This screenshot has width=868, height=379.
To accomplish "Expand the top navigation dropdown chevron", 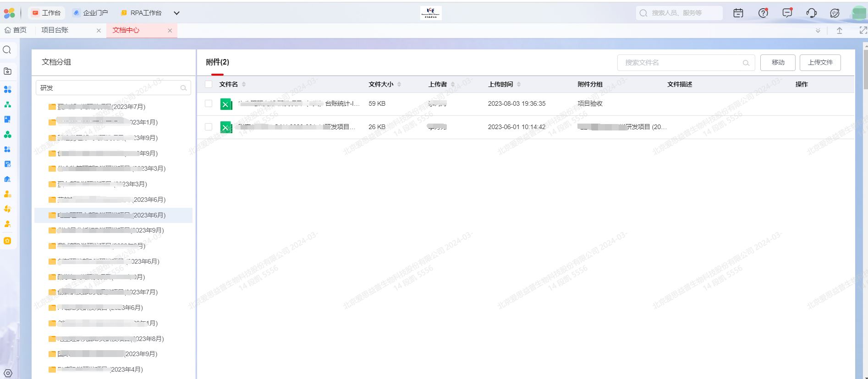I will (176, 13).
